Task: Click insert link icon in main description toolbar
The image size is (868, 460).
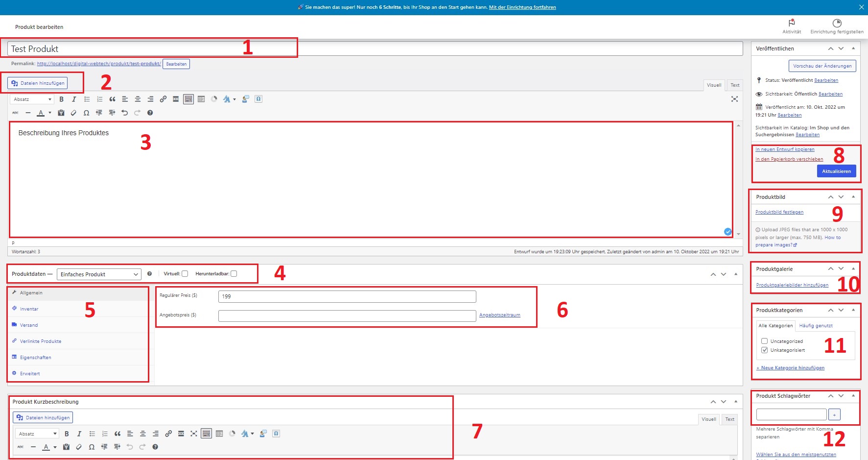Action: tap(163, 99)
